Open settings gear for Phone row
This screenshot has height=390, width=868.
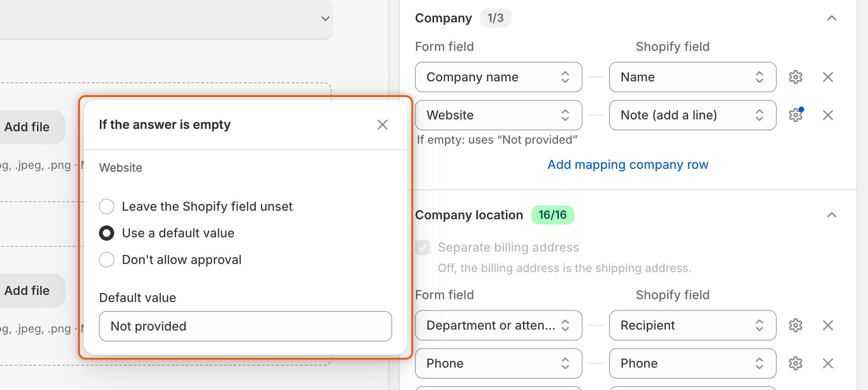point(796,363)
